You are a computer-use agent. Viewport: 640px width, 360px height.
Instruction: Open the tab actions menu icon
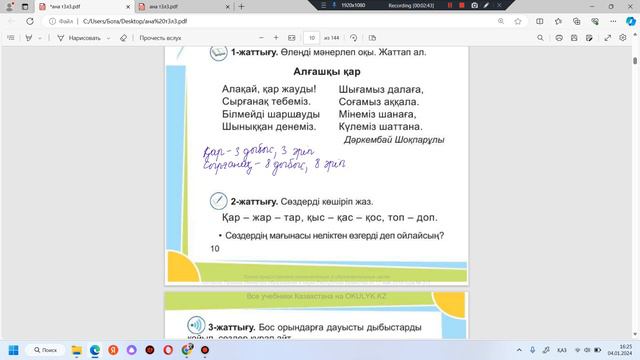click(x=25, y=7)
